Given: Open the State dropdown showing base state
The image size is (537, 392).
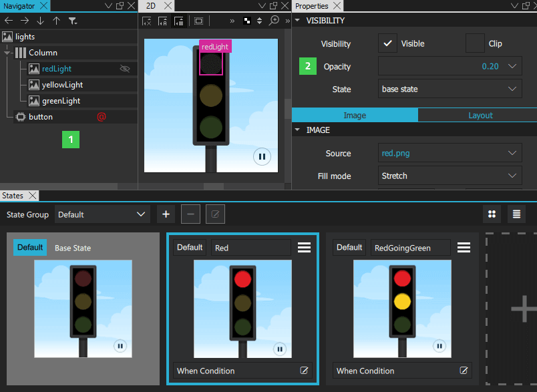Looking at the screenshot, I should (449, 89).
